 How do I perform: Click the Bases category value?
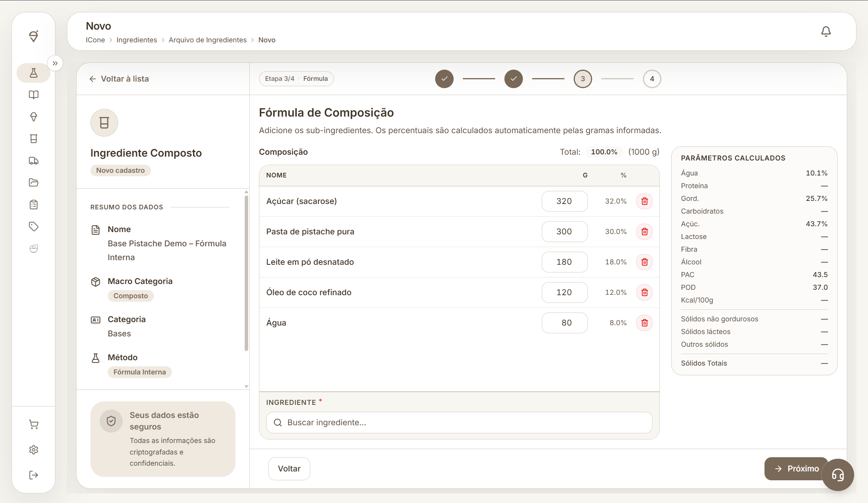(x=119, y=334)
